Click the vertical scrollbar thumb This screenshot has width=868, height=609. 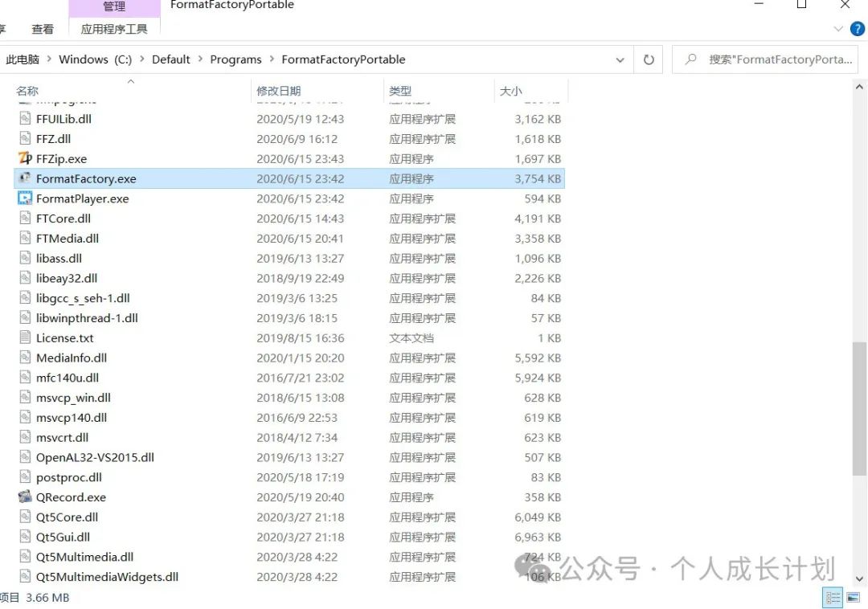click(859, 408)
